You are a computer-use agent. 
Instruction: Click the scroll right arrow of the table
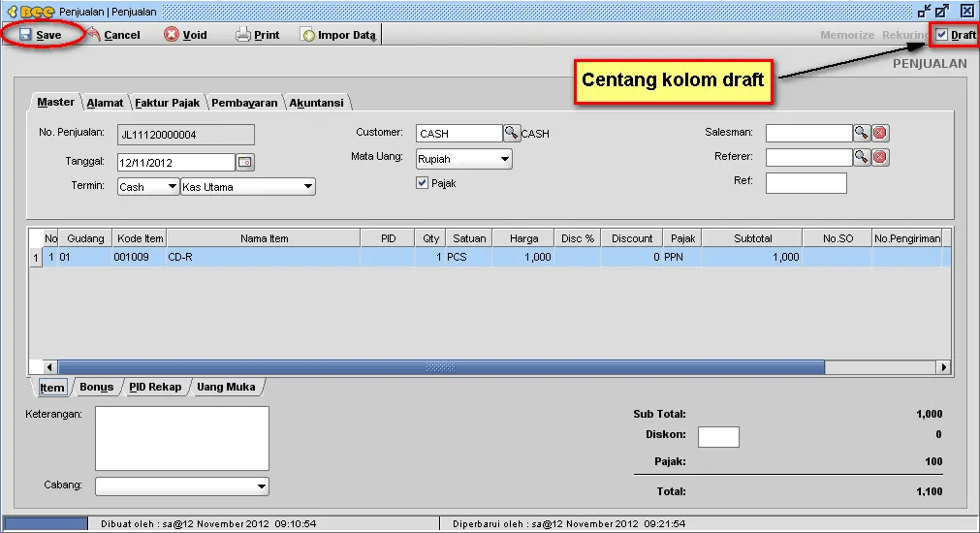pyautogui.click(x=943, y=367)
